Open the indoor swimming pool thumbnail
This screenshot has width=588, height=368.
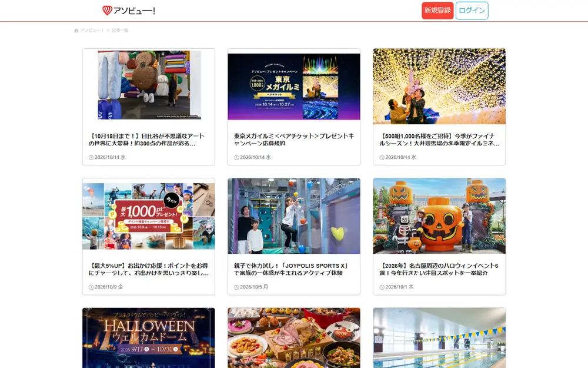(439, 338)
